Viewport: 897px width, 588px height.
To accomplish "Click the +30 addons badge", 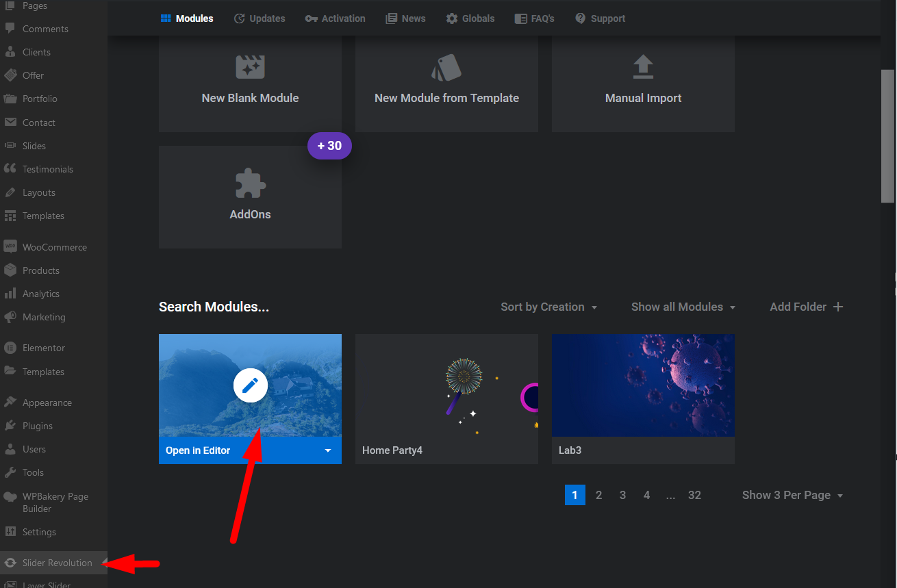I will [329, 146].
